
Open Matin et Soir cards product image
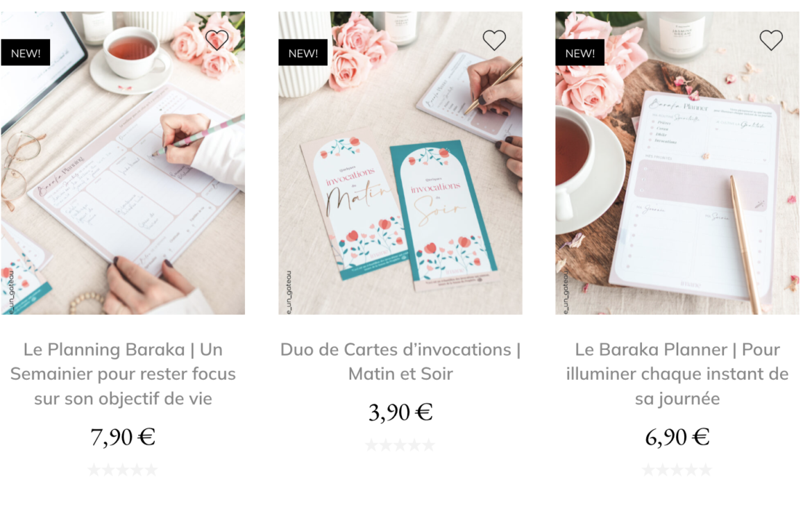point(400,163)
